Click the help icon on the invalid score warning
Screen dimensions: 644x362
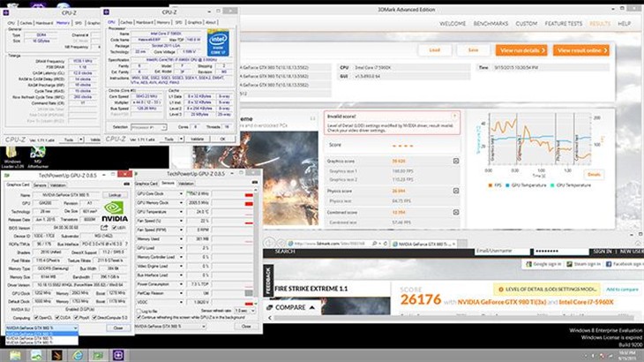(x=454, y=116)
